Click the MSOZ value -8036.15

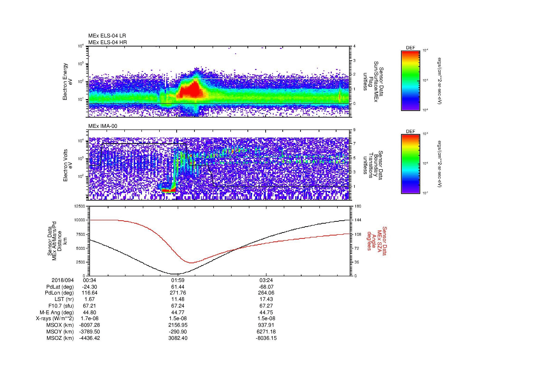[266, 338]
